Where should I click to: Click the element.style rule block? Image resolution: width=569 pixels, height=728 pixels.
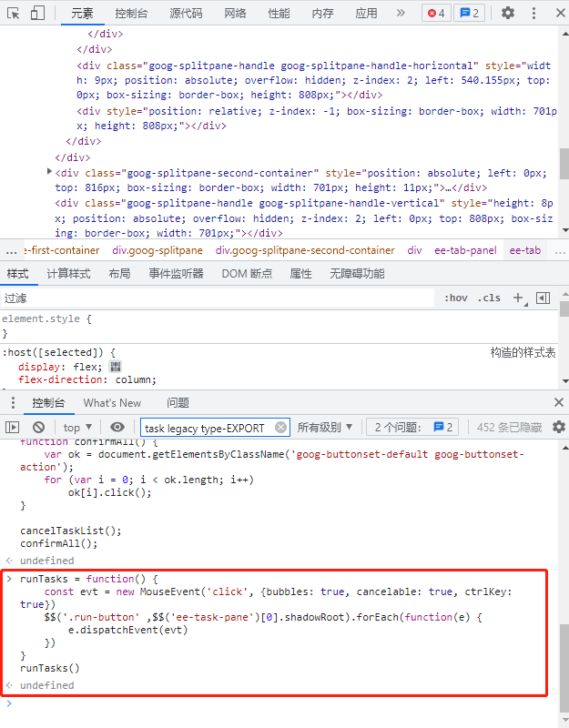pos(279,326)
